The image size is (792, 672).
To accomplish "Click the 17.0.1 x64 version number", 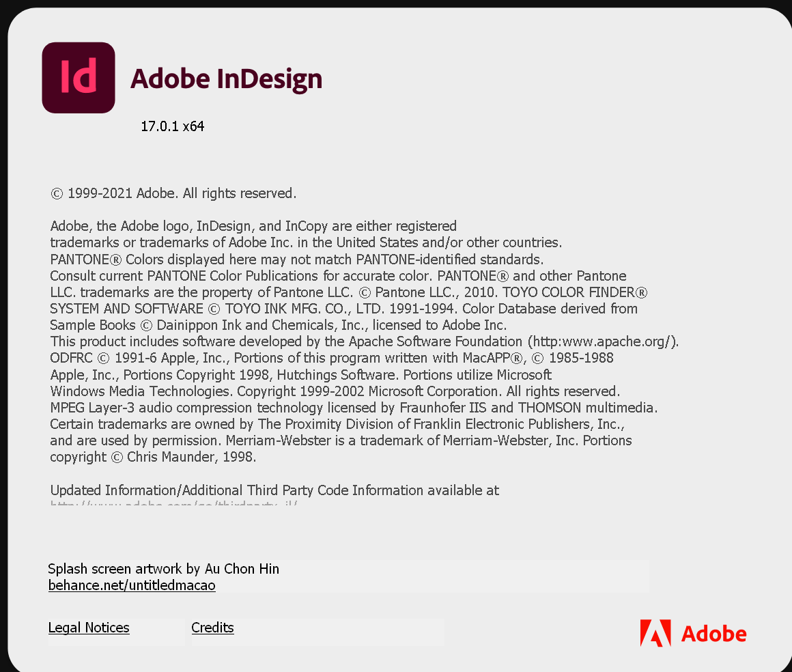I will [x=173, y=126].
